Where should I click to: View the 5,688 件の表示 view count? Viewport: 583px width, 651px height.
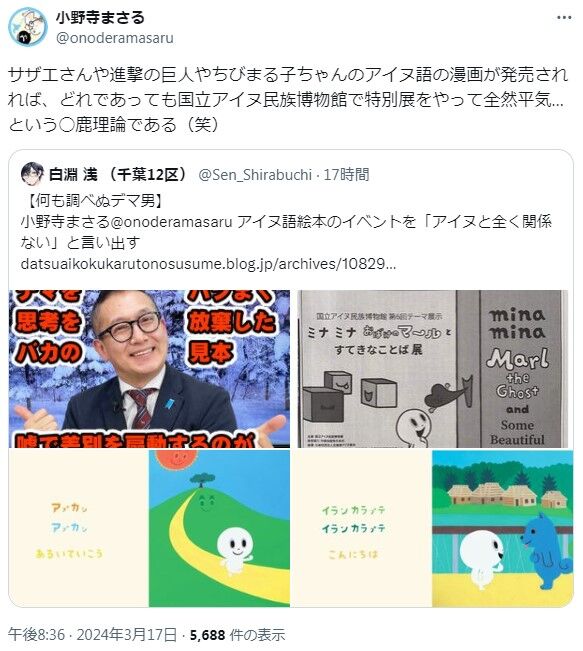pyautogui.click(x=237, y=634)
